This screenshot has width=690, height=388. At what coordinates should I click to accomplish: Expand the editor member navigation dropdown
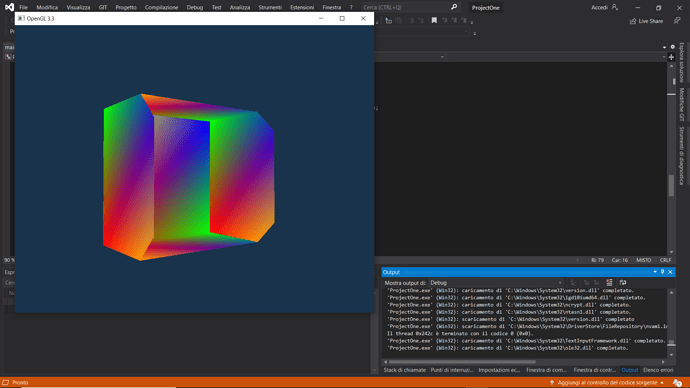(x=664, y=57)
